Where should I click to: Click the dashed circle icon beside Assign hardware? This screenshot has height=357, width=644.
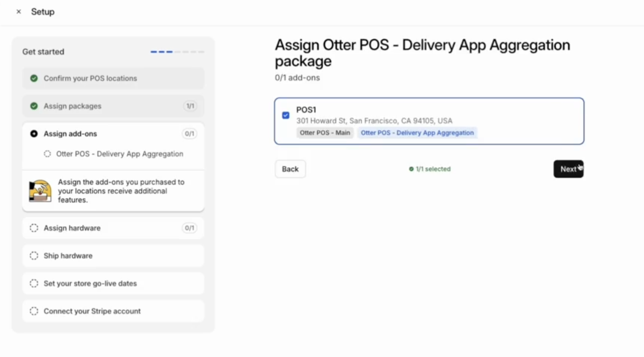[34, 228]
